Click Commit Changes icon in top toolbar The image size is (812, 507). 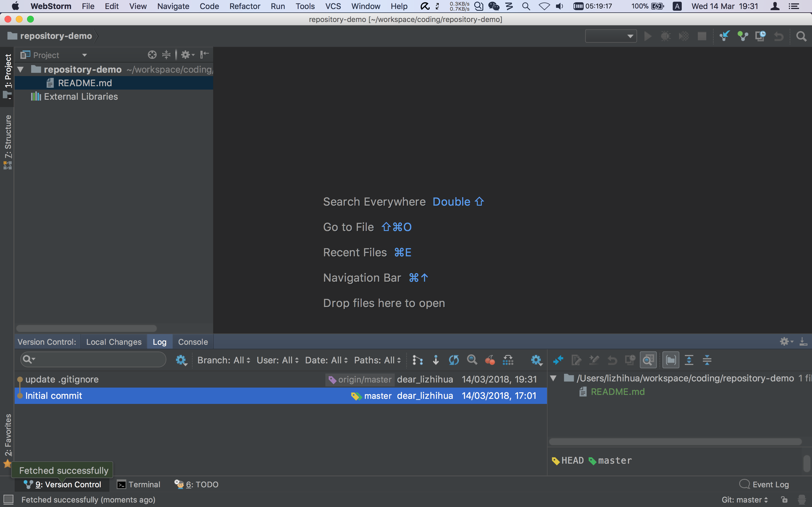click(x=743, y=36)
